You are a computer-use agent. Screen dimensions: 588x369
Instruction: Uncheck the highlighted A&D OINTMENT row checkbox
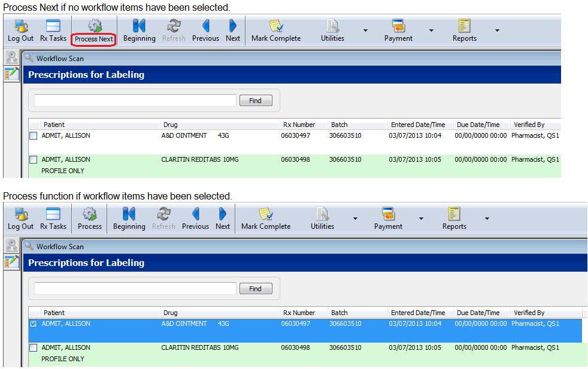point(34,324)
